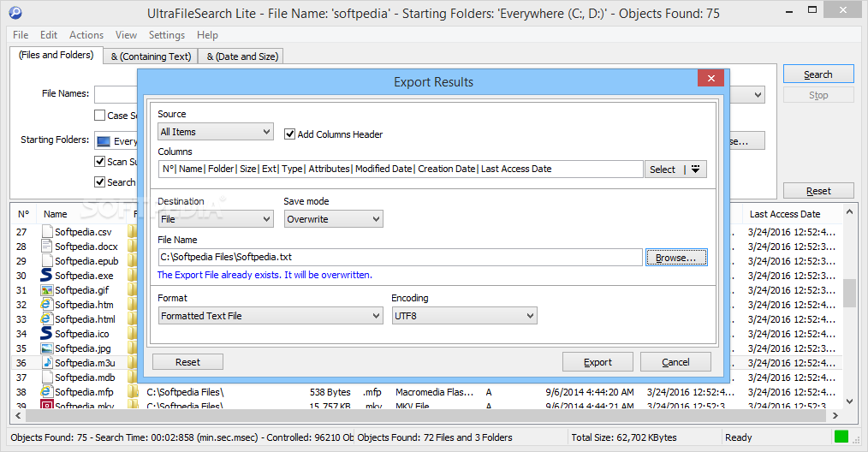Click the export File Name path field
The image size is (868, 452).
401,257
